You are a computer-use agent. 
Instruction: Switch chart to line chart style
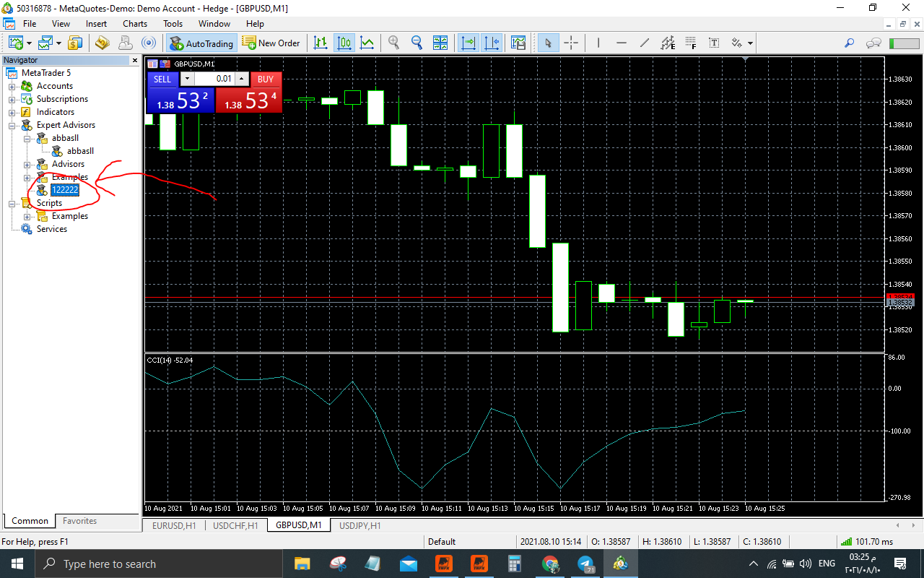pos(367,43)
